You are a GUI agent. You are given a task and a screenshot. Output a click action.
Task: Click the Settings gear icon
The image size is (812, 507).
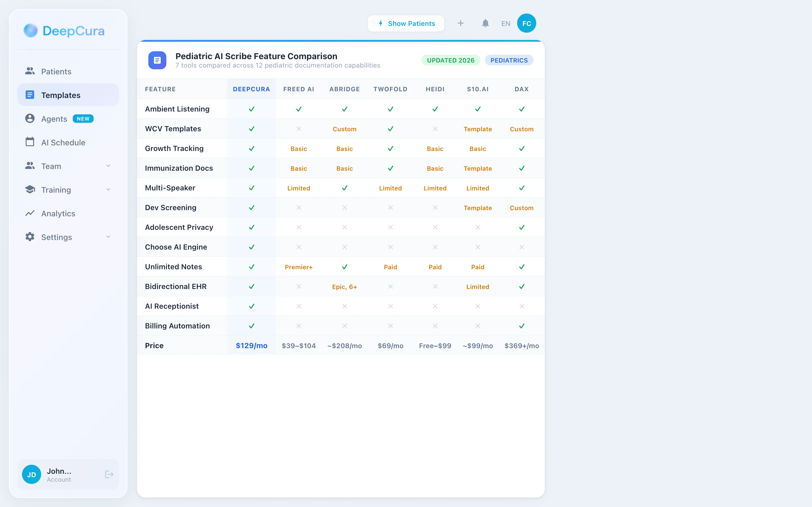click(30, 237)
